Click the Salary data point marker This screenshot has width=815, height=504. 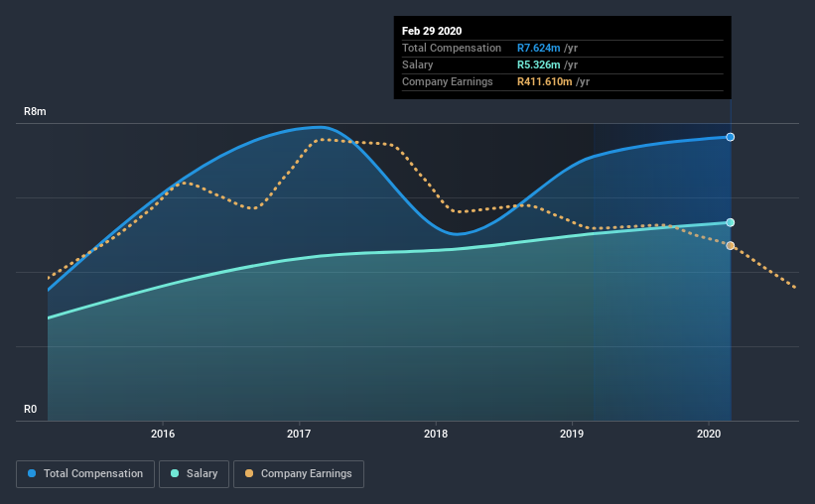point(731,222)
